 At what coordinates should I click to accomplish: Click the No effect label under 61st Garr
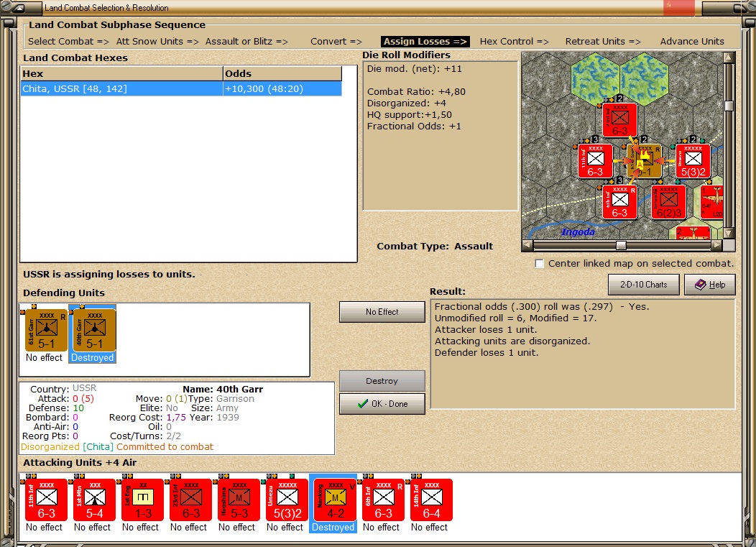44,357
